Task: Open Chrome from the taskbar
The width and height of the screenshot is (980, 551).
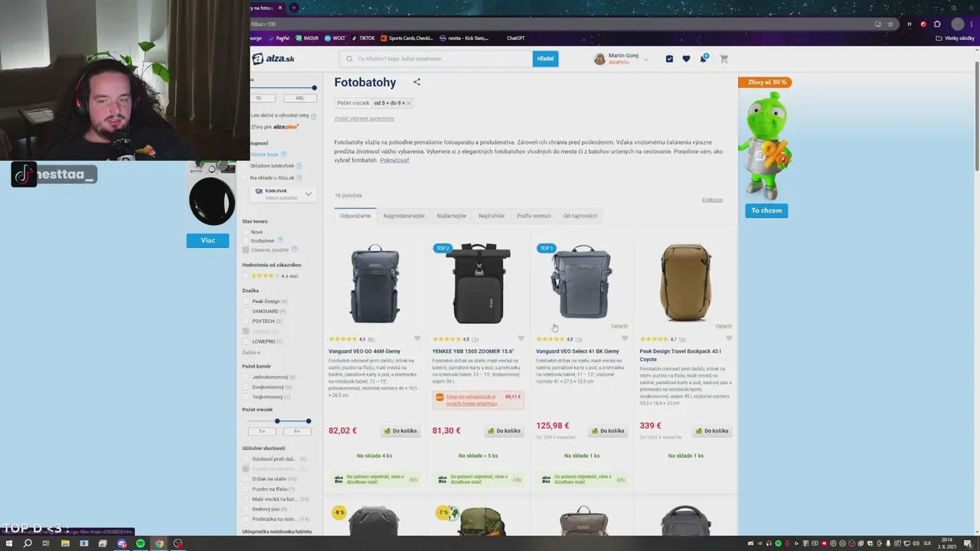Action: [159, 543]
